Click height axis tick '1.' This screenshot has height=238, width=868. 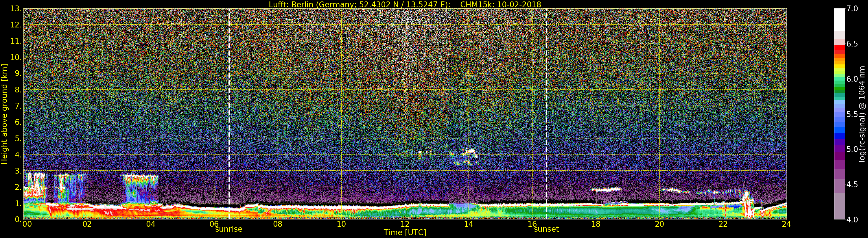point(18,203)
